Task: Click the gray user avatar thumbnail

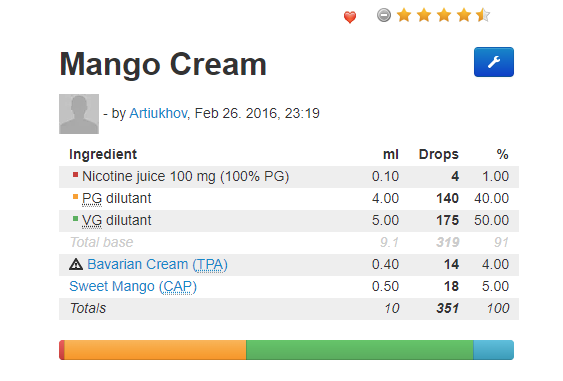Action: (79, 114)
